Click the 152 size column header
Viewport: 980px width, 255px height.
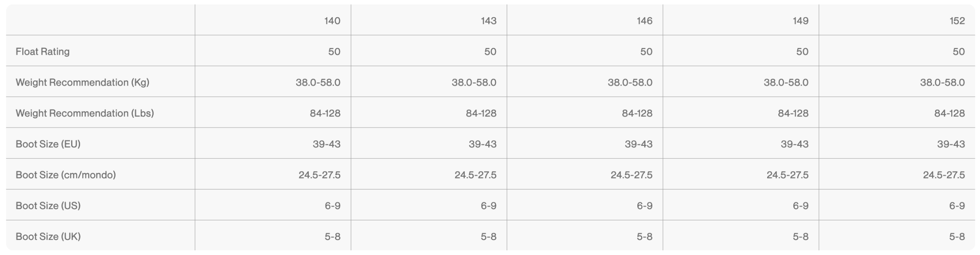pyautogui.click(x=956, y=21)
